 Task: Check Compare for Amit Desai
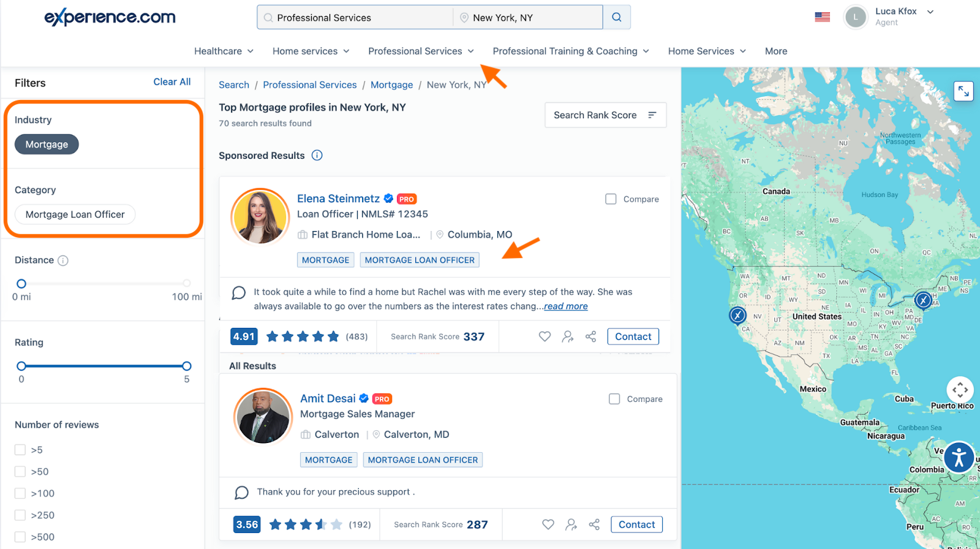point(614,399)
